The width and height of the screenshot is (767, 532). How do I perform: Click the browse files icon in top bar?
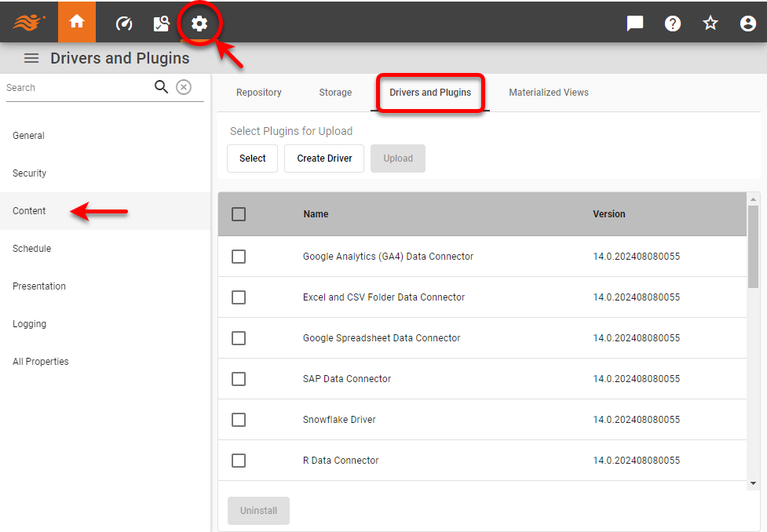pos(161,23)
